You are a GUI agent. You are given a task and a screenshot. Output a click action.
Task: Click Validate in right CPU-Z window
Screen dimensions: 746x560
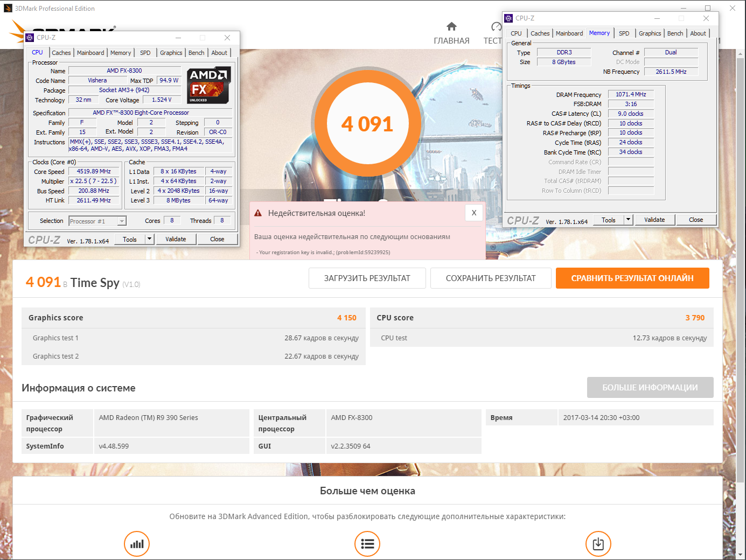[654, 220]
